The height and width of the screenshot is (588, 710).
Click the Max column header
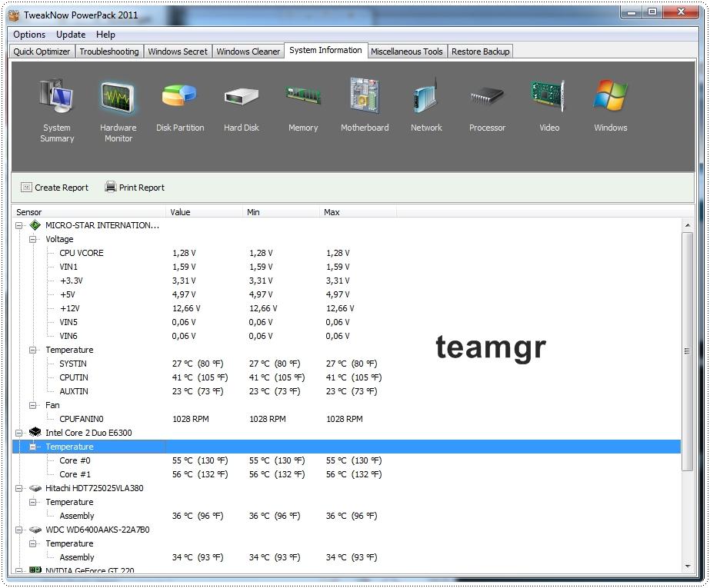tap(358, 211)
